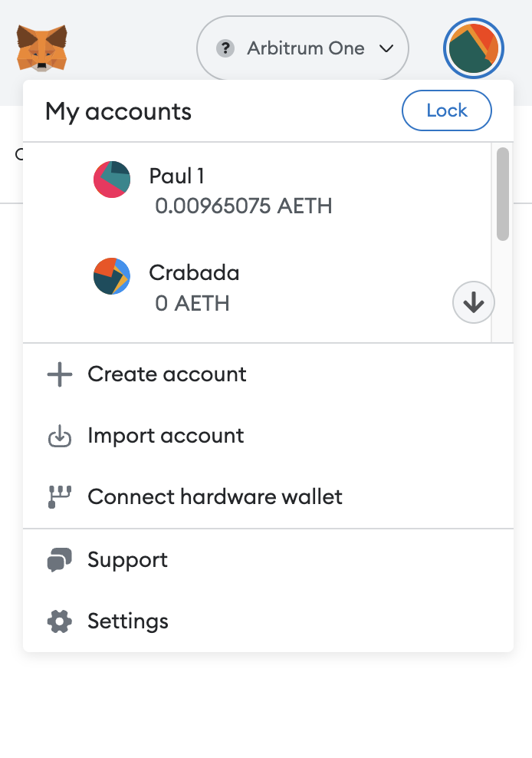Image resolution: width=532 pixels, height=758 pixels.
Task: Choose Connect hardware wallet
Action: [x=215, y=497]
